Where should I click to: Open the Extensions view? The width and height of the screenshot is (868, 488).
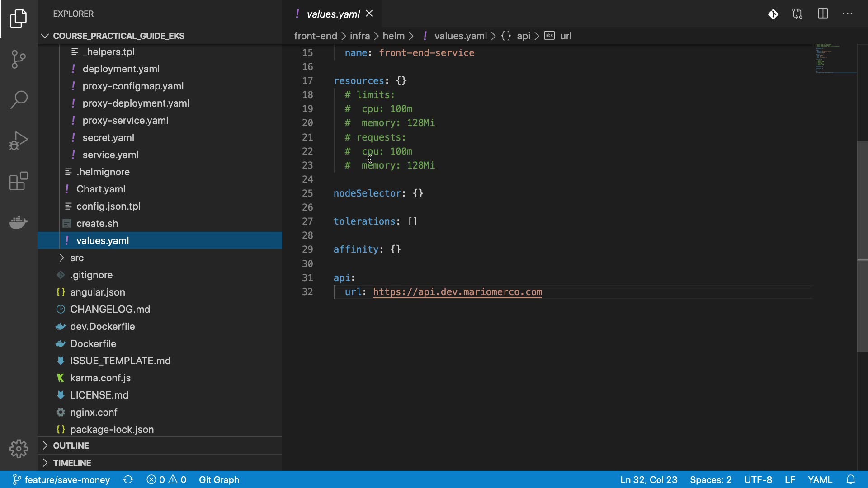point(19,181)
